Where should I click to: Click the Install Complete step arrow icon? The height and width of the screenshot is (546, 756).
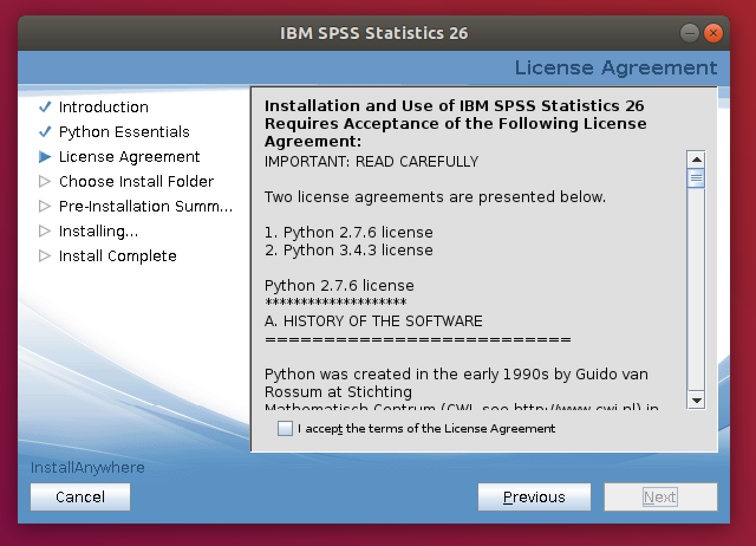45,256
